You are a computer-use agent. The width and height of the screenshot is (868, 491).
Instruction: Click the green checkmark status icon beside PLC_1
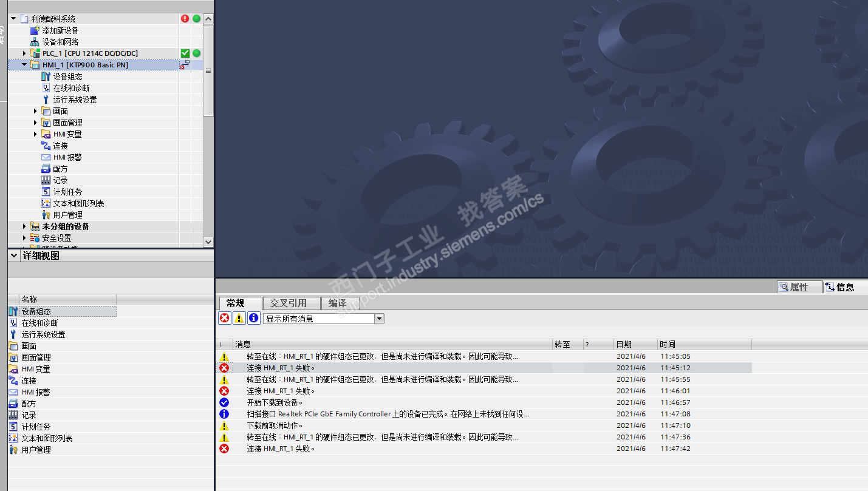coord(185,53)
